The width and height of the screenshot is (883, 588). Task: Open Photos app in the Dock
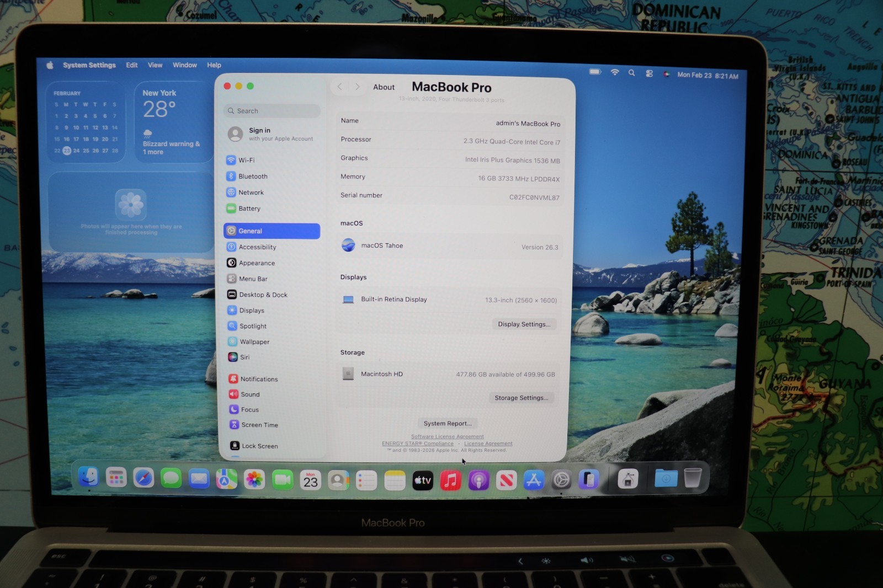click(x=254, y=479)
